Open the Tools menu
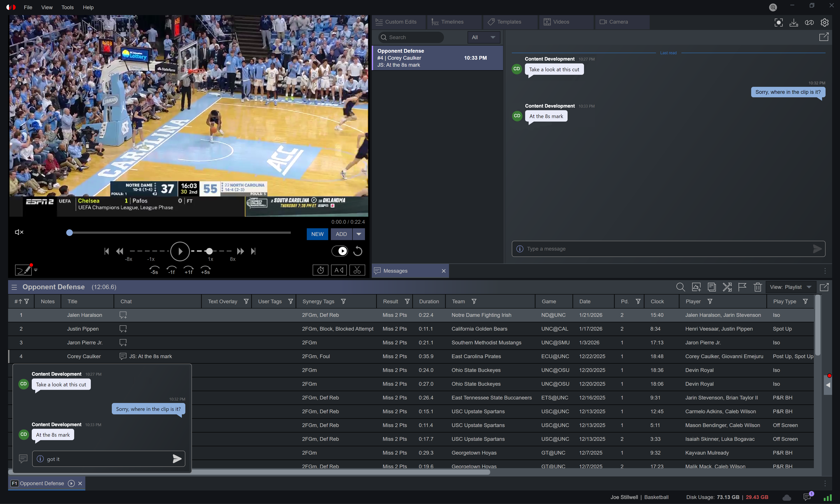The height and width of the screenshot is (504, 840). tap(67, 7)
